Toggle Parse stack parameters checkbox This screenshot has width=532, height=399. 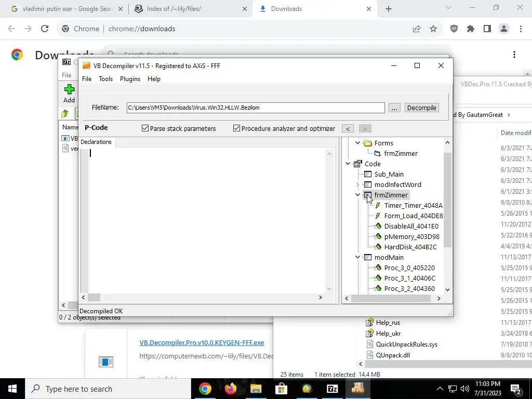[x=145, y=128]
